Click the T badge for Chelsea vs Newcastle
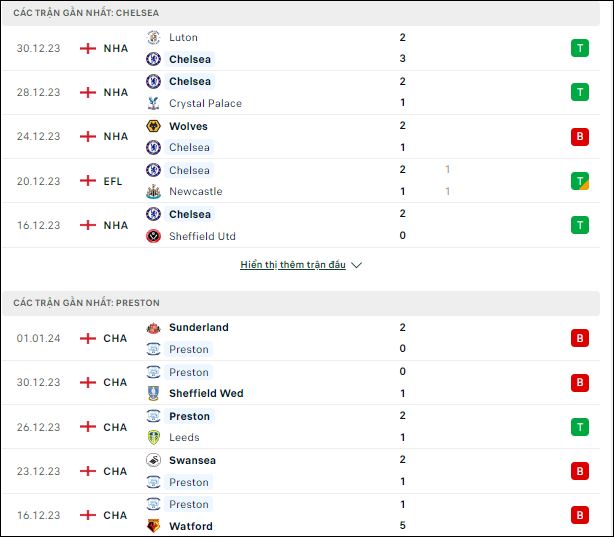The width and height of the screenshot is (614, 537). 580,181
